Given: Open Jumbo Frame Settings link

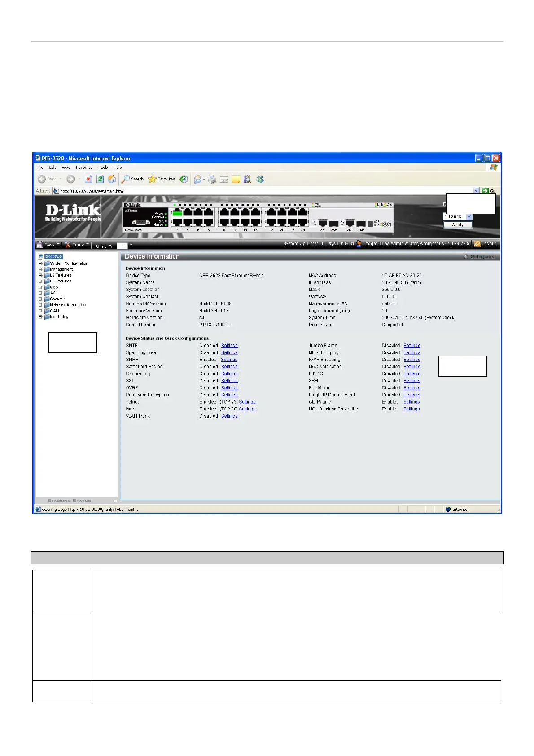Looking at the screenshot, I should pos(412,346).
